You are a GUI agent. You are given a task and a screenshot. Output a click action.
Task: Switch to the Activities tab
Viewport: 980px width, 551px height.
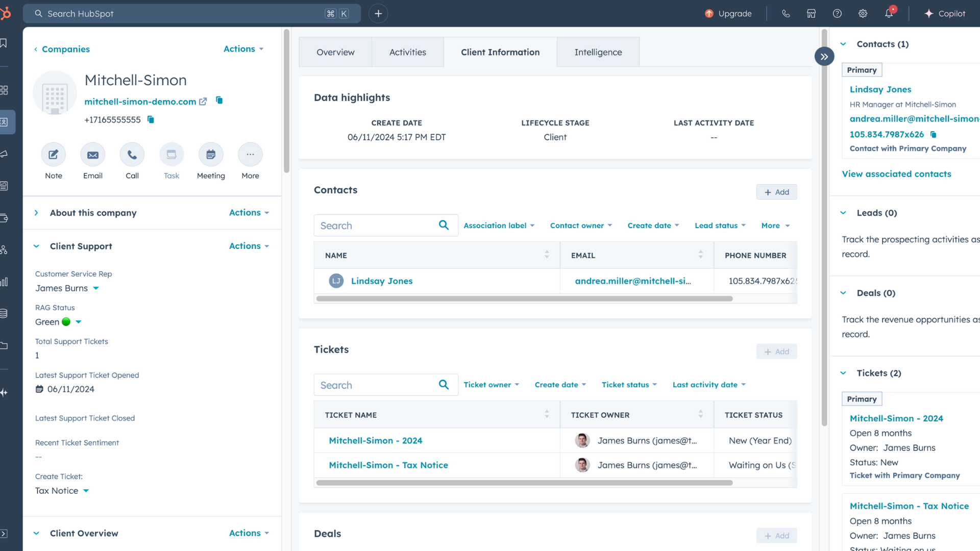click(x=407, y=52)
